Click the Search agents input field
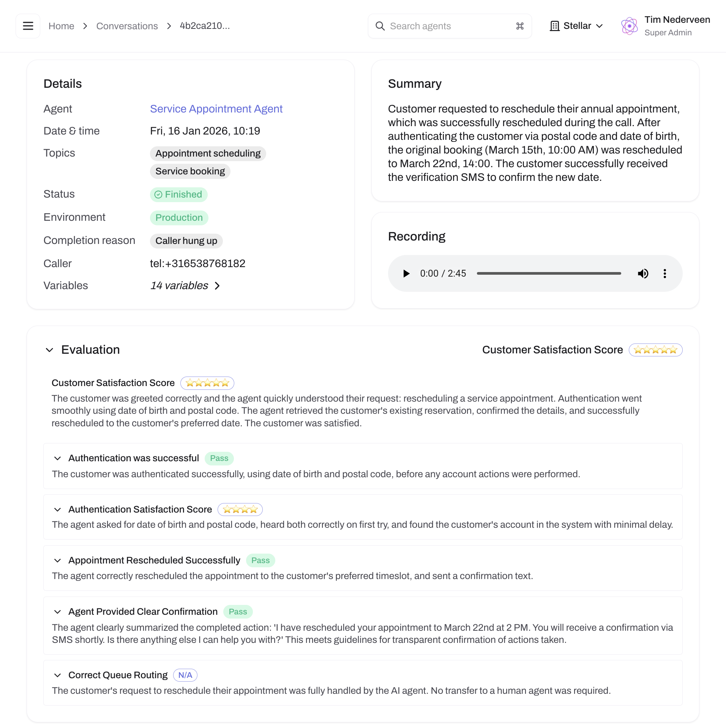Viewport: 726px width, 728px height. tap(437, 26)
